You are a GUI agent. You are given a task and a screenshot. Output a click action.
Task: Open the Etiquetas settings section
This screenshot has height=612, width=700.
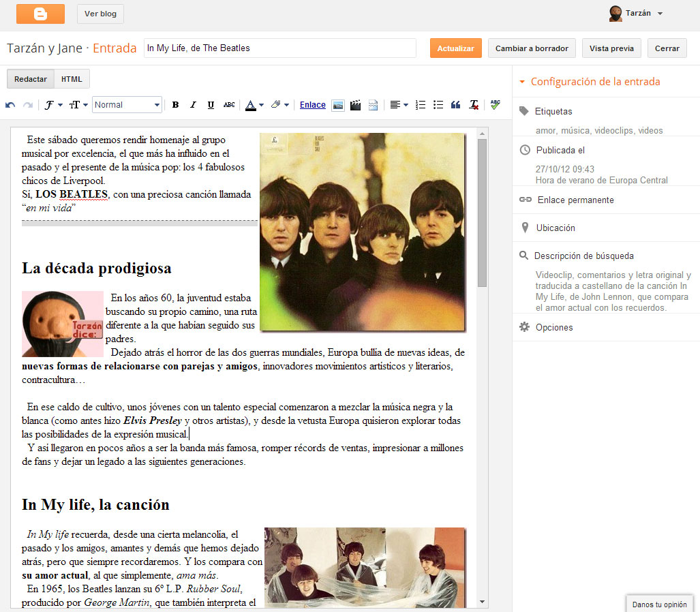click(553, 111)
